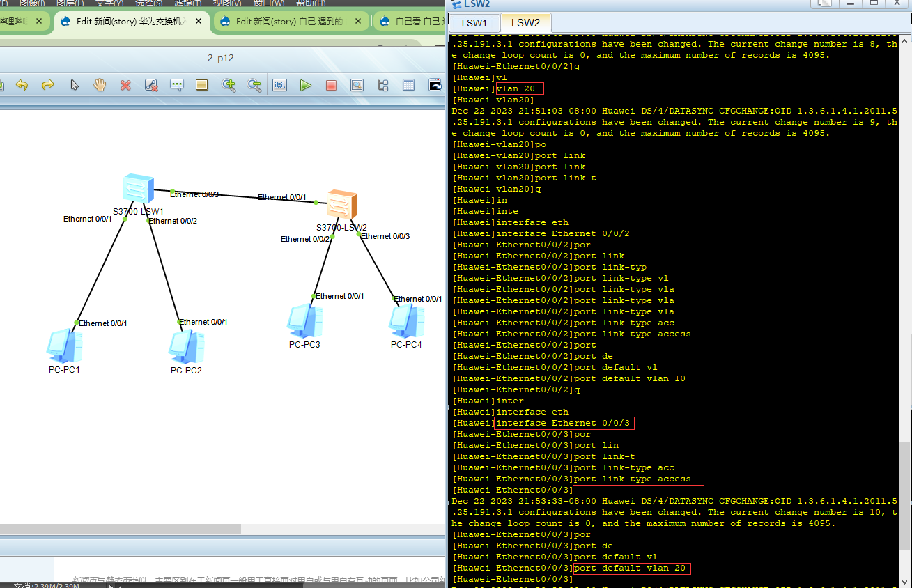The width and height of the screenshot is (912, 588).
Task: Open browser tab Edit 新闻(story) 自己 遇到的
Action: point(290,22)
